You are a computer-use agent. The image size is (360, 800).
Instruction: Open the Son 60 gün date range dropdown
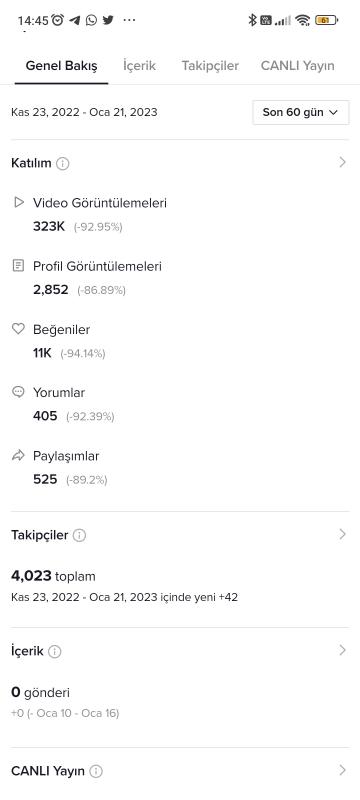click(x=301, y=112)
